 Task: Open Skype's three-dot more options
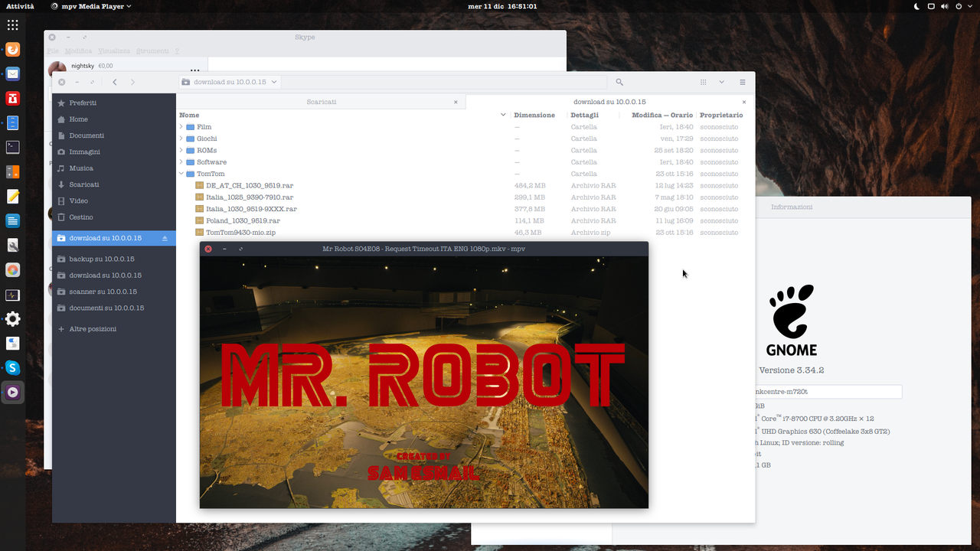195,70
